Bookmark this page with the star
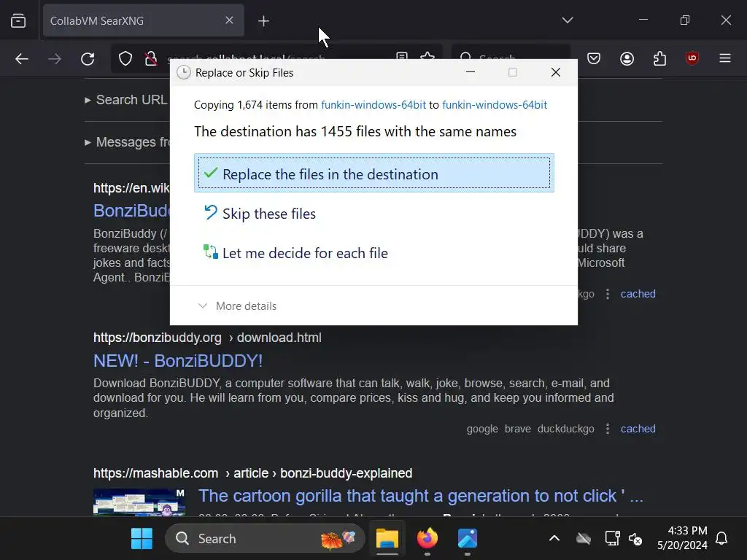747x560 pixels. pos(427,55)
